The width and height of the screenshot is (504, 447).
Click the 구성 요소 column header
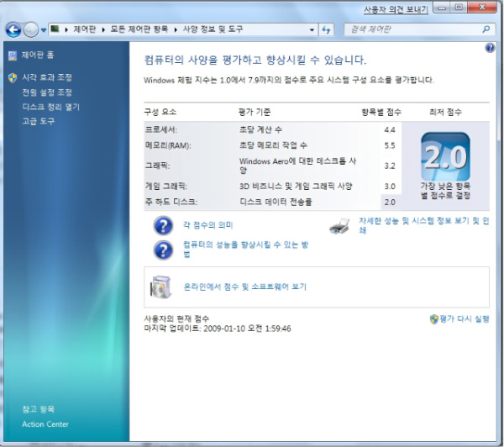pos(160,112)
